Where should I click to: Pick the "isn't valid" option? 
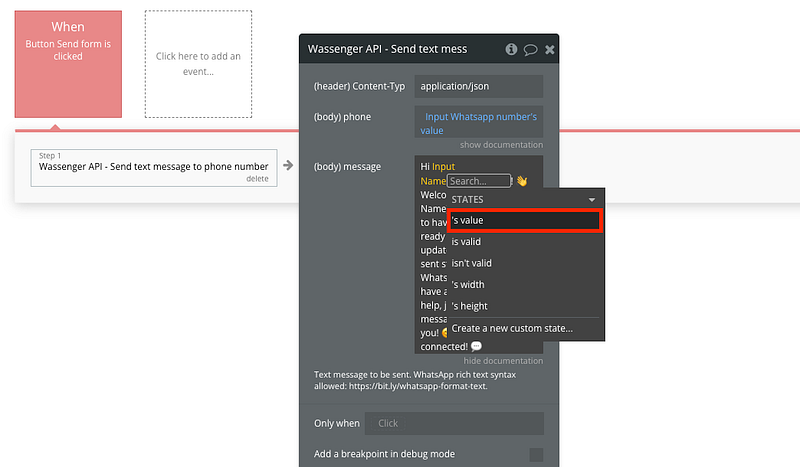(472, 263)
